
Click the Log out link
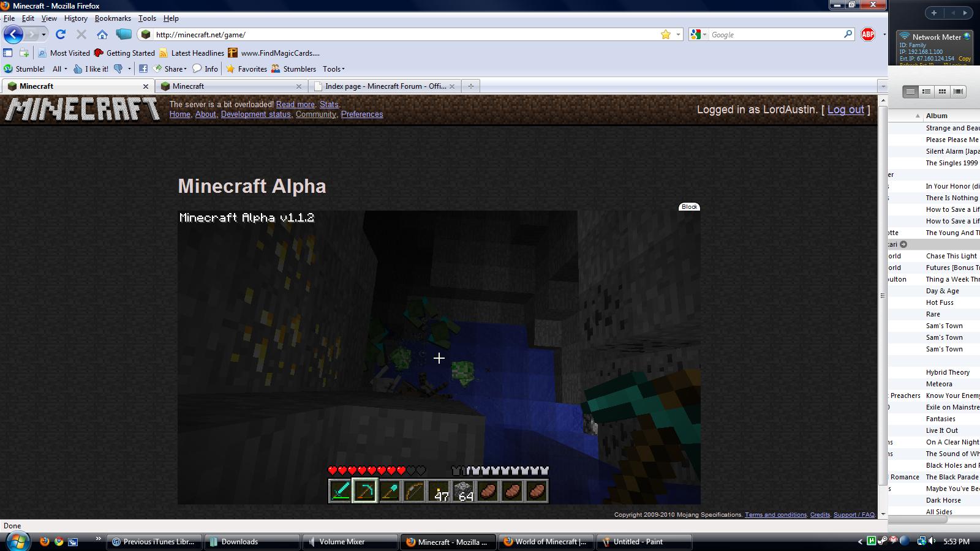click(846, 110)
